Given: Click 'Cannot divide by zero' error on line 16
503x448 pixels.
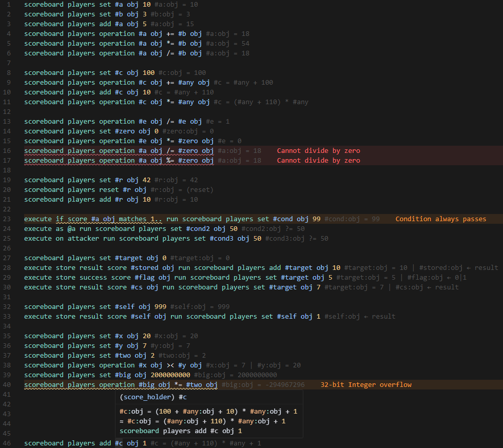Looking at the screenshot, I should (319, 151).
